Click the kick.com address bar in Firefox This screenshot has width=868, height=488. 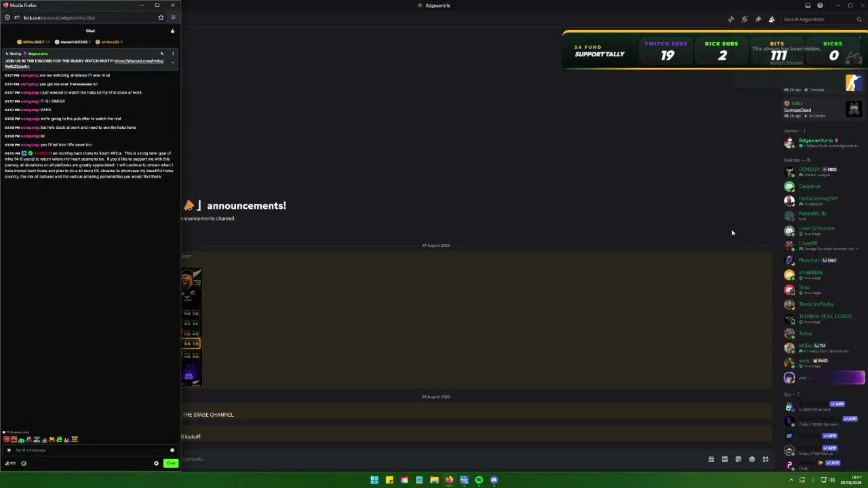(88, 18)
